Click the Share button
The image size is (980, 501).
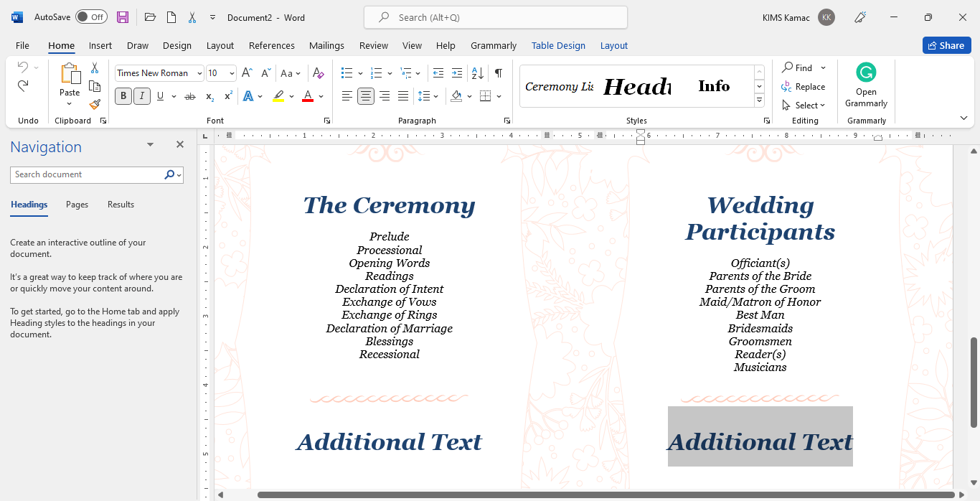[946, 45]
